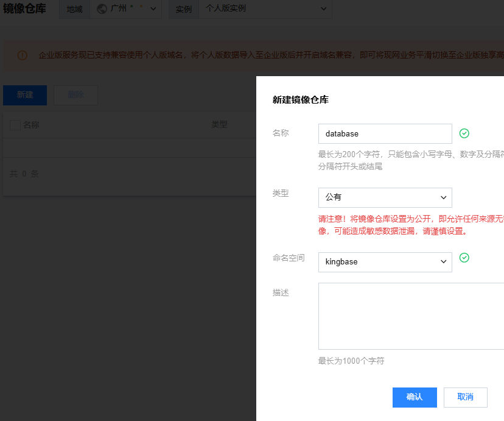Expand the 命名空间 dropdown showing kingbase
This screenshot has width=504, height=421.
click(x=385, y=262)
